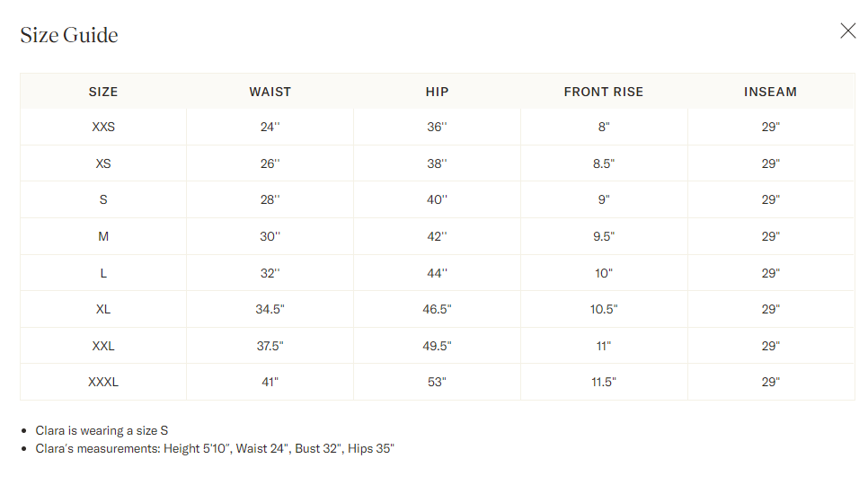Click the 34.5" waist measurement cell
868x494 pixels.
[x=270, y=310]
